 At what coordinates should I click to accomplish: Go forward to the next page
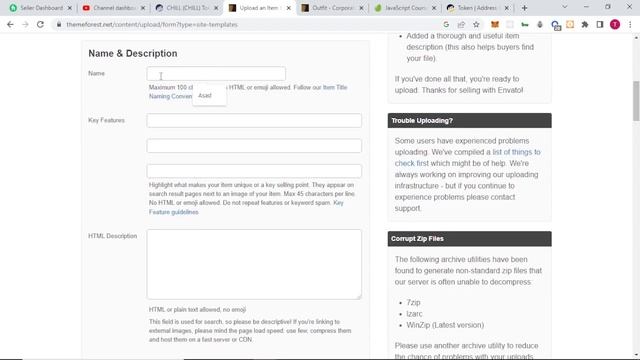(x=25, y=24)
